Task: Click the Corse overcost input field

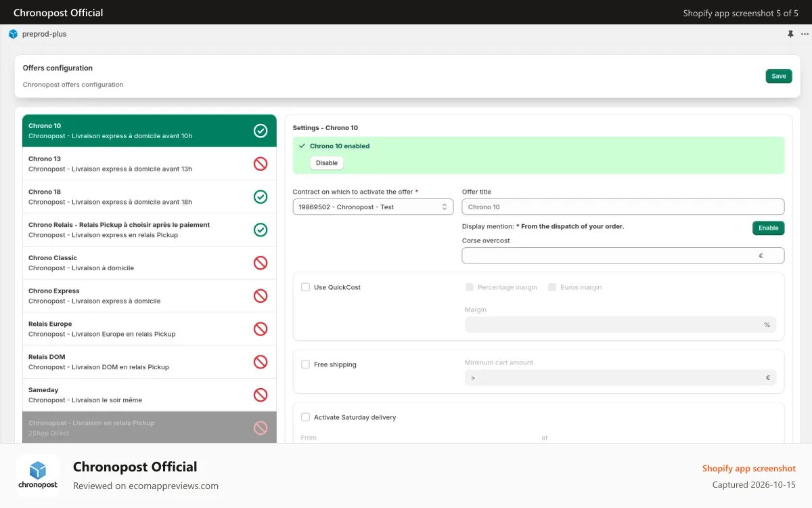Action: 623,255
